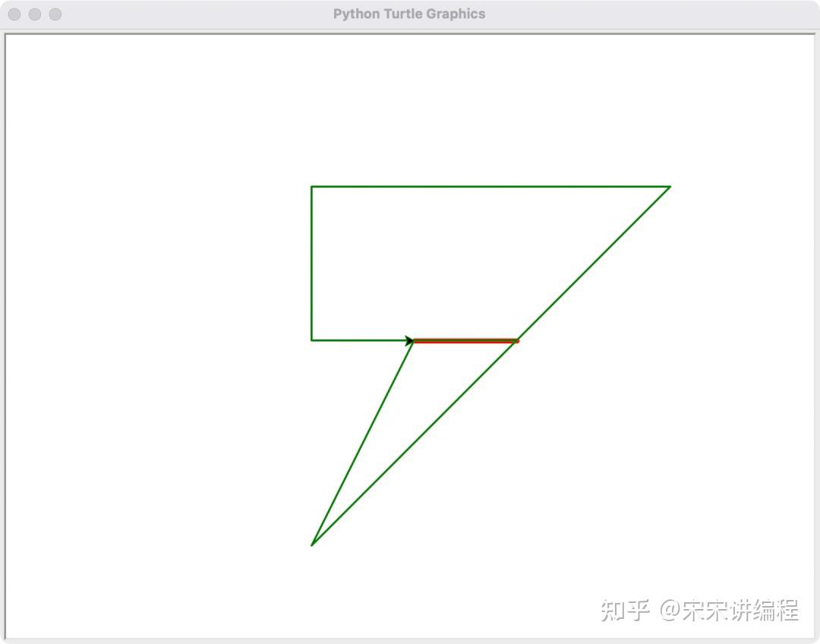Click the zoom window traffic light button
The height and width of the screenshot is (644, 820).
click(x=55, y=14)
